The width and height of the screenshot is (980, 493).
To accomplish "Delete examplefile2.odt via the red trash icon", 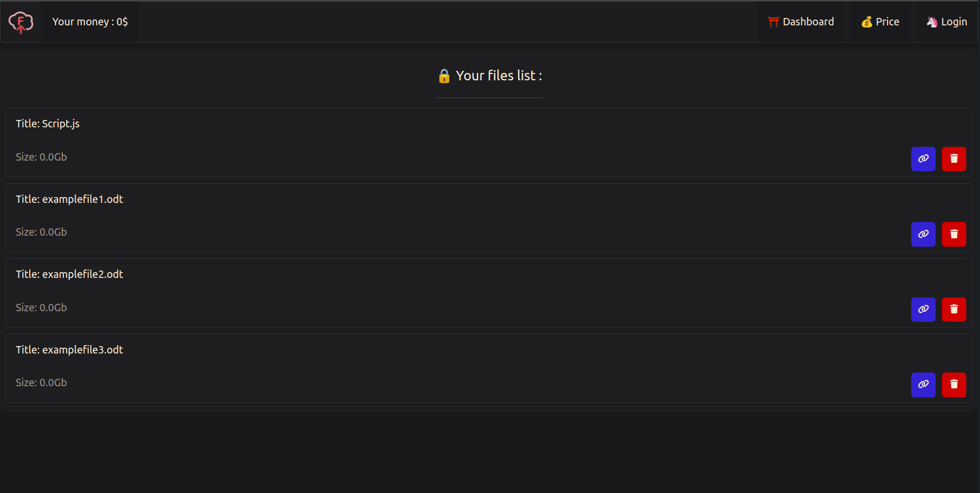I will tap(954, 309).
